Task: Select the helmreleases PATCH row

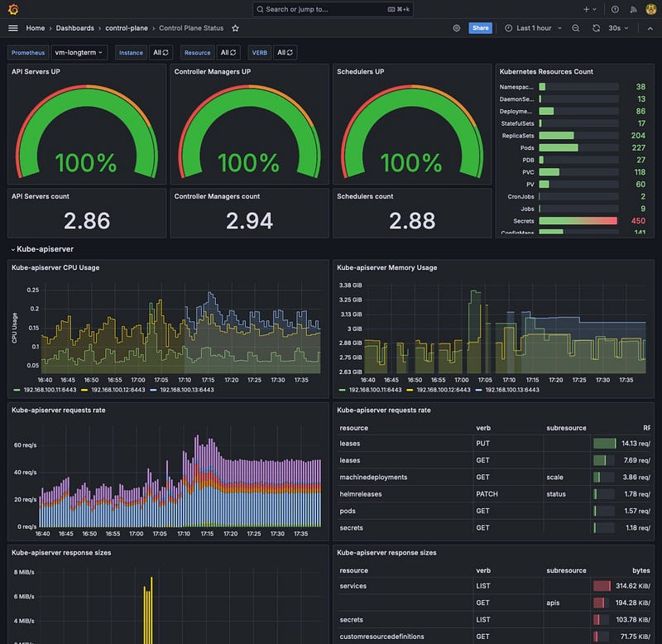Action: (x=495, y=494)
